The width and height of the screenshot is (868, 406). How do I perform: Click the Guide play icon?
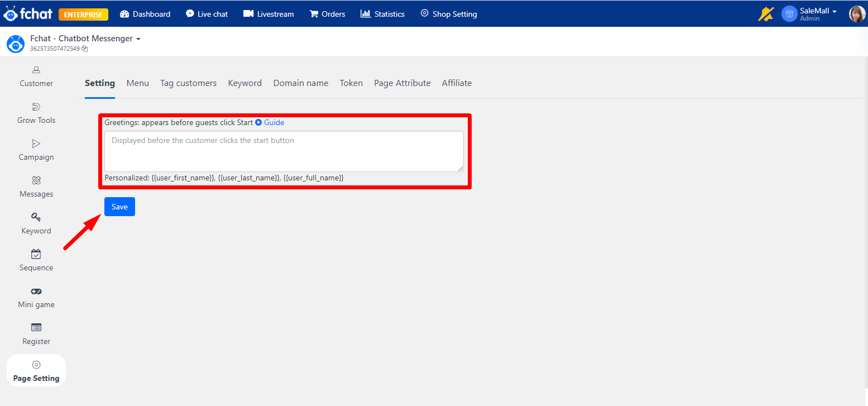[258, 122]
